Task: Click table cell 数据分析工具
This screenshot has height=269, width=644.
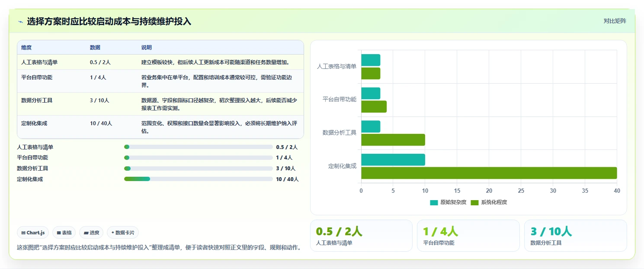Action: (37, 100)
